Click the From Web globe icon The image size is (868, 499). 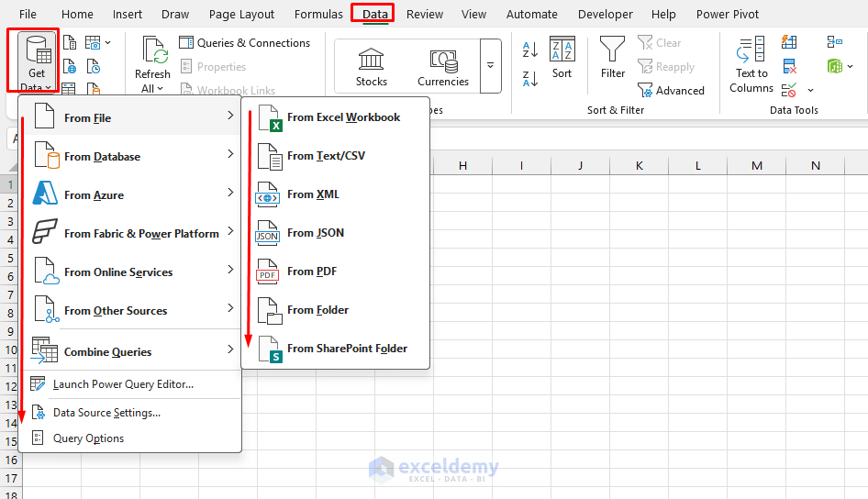(x=70, y=66)
